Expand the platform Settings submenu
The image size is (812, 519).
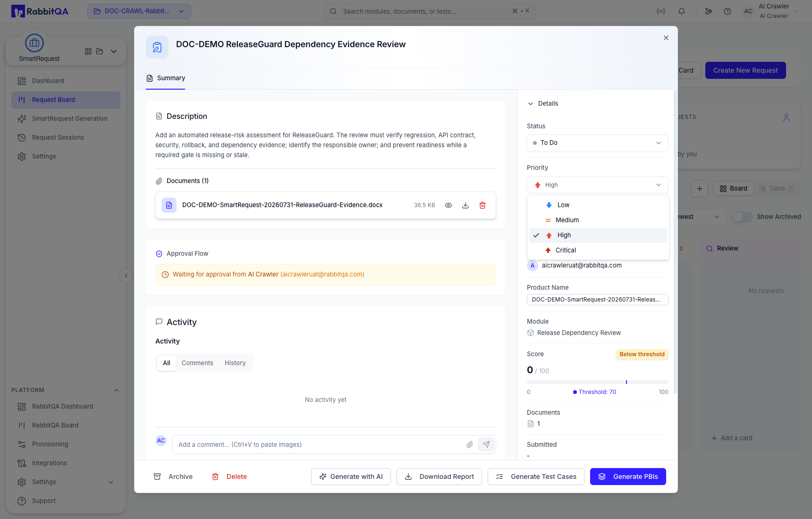(x=111, y=482)
